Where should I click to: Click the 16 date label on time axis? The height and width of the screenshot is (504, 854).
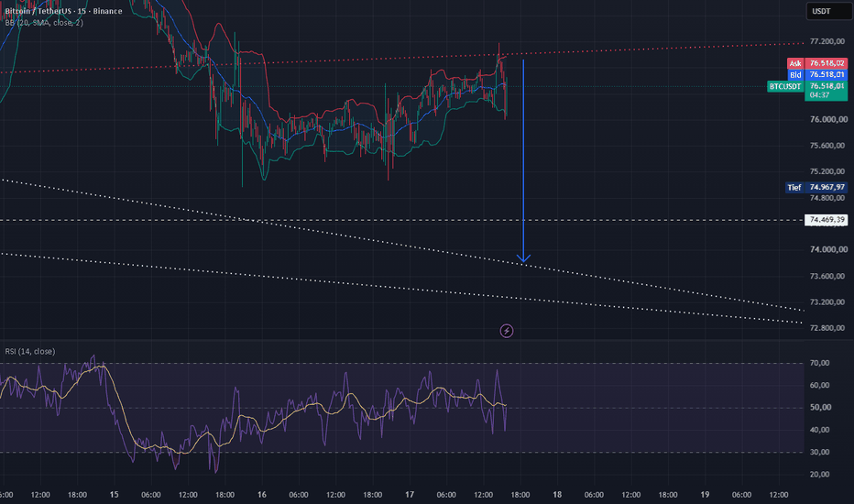pyautogui.click(x=262, y=495)
